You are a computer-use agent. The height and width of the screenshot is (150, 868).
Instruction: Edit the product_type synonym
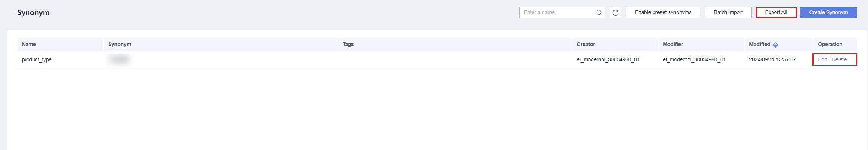822,59
